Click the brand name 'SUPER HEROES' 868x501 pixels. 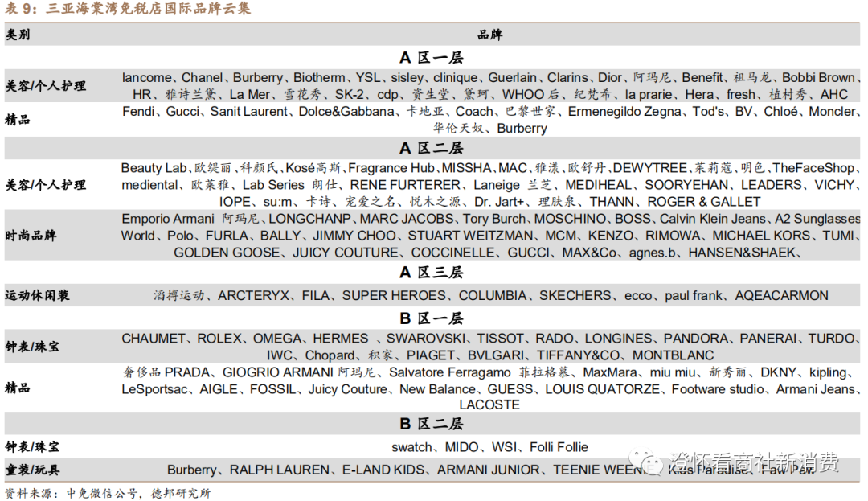394,296
